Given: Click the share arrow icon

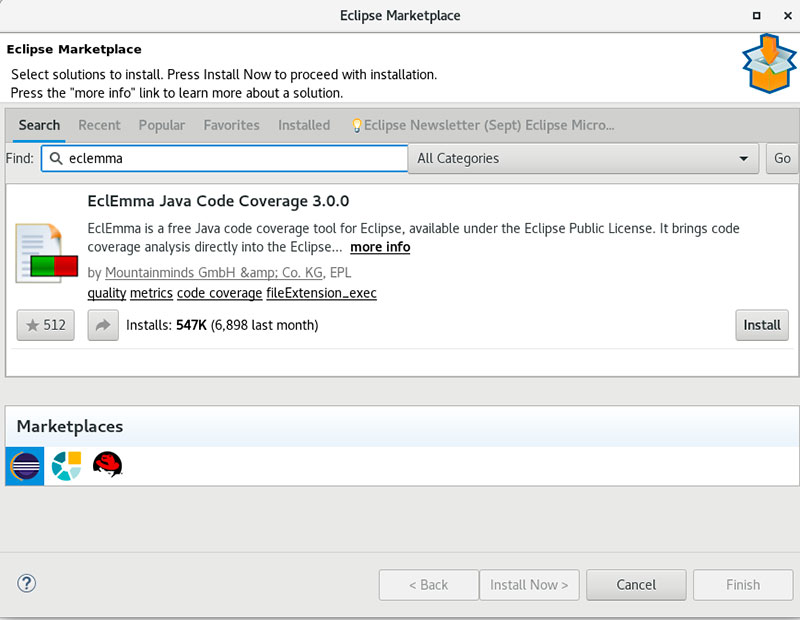Looking at the screenshot, I should [103, 325].
